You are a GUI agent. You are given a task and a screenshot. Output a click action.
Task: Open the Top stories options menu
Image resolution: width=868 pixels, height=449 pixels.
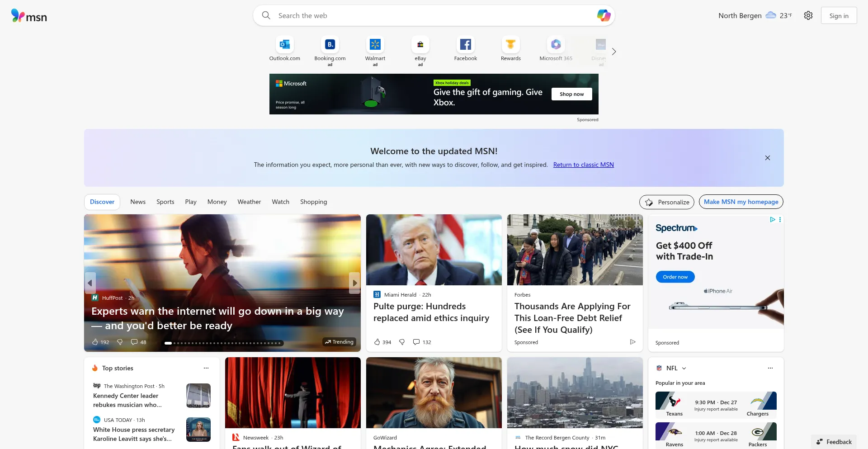pos(206,368)
